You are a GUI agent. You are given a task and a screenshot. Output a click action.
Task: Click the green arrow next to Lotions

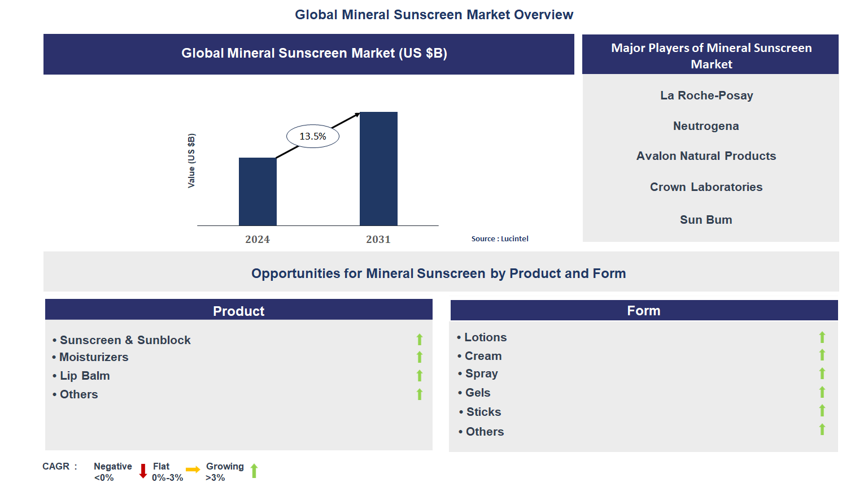point(822,337)
